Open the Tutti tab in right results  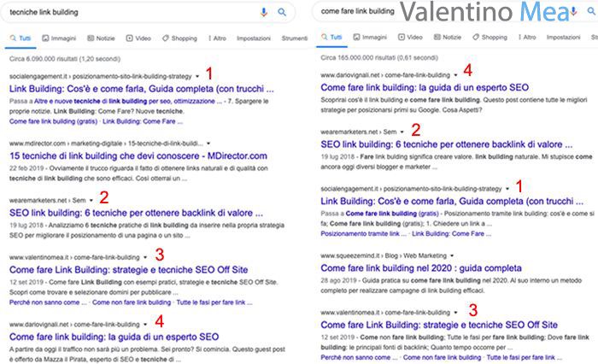coord(331,37)
